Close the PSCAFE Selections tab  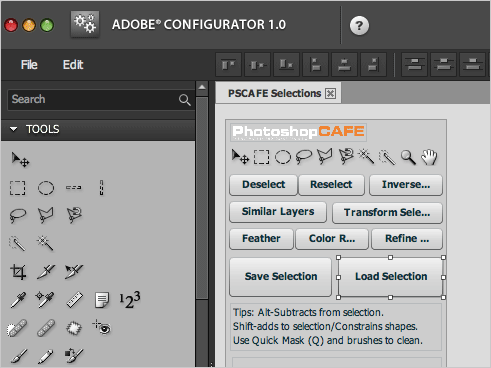[330, 94]
